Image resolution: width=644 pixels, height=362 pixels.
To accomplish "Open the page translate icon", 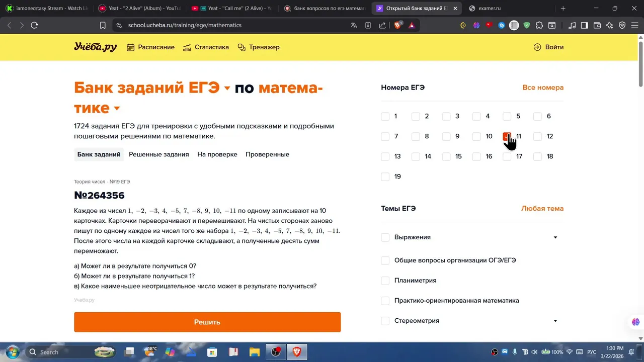I will pyautogui.click(x=354, y=25).
